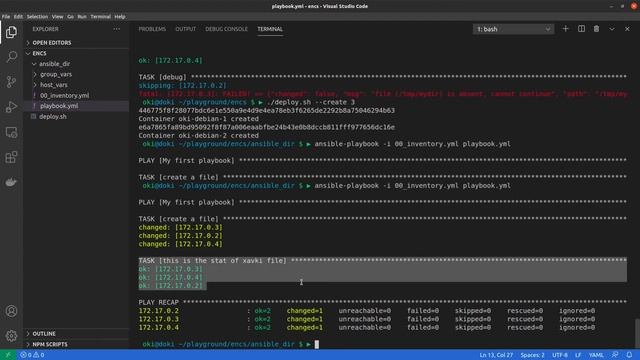Open Explorer more actions ellipsis
This screenshot has height=360, width=640.
117,29
